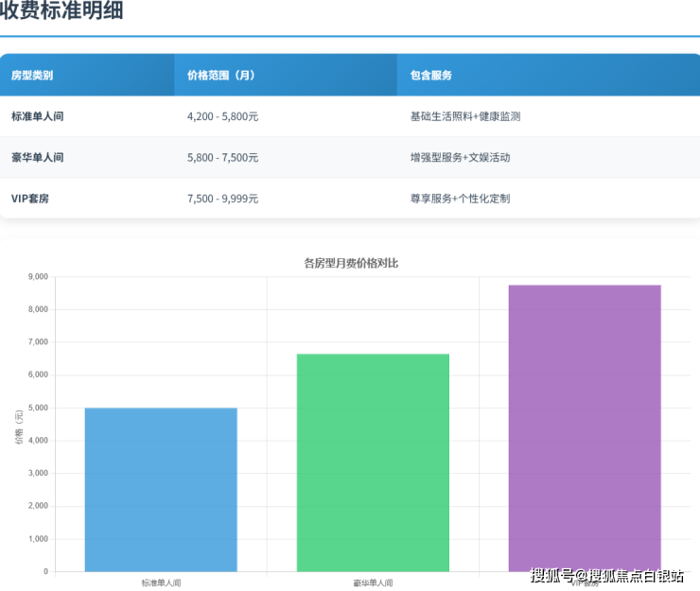Image resolution: width=700 pixels, height=591 pixels.
Task: Click the 标准单人间 x-axis label
Action: click(161, 582)
